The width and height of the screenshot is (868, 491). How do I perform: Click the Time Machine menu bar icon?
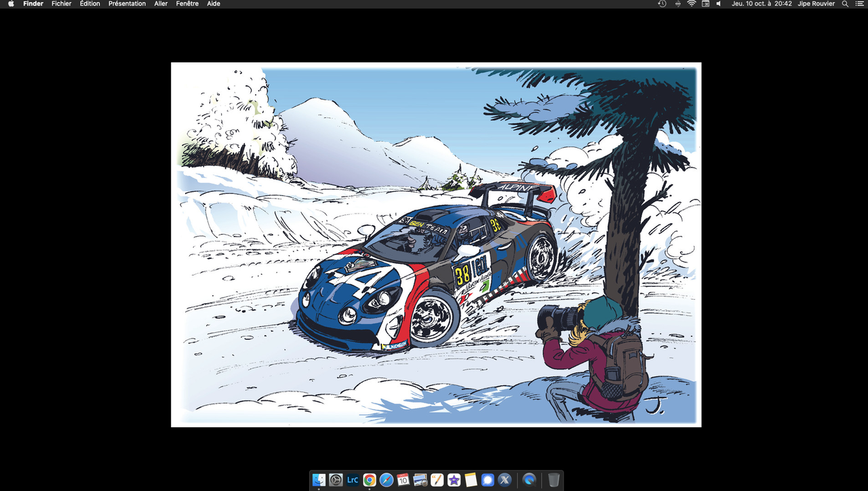tap(663, 4)
